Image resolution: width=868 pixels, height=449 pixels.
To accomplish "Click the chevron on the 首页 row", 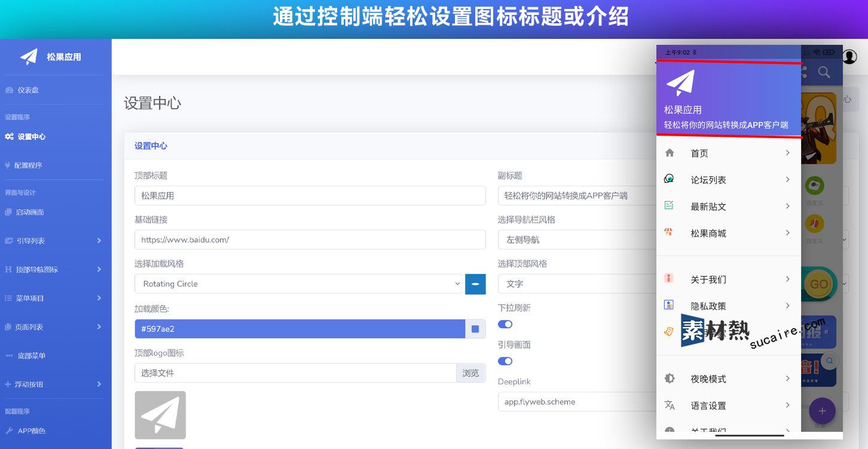I will [x=788, y=153].
